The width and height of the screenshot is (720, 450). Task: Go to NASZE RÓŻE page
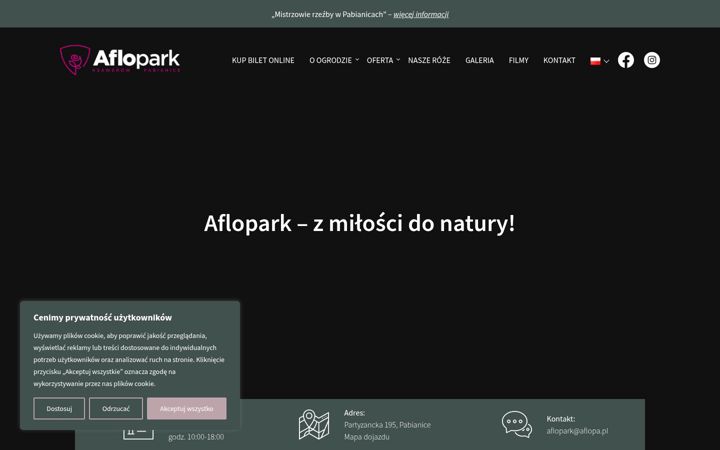click(429, 60)
